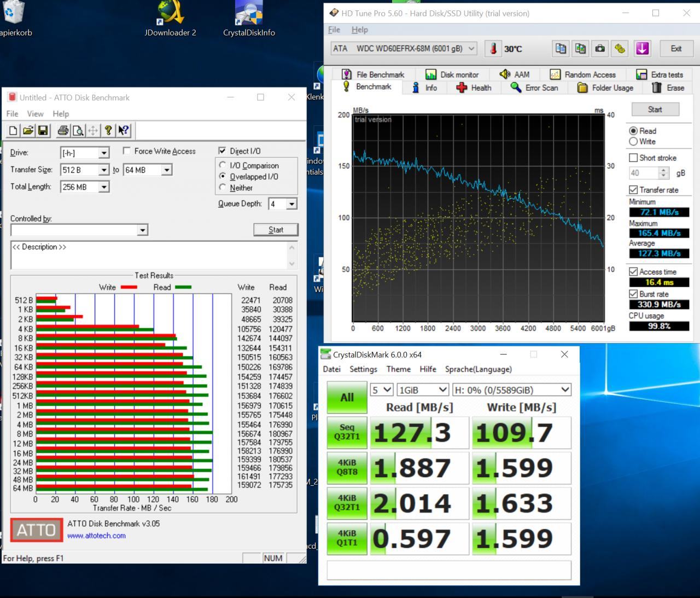Open the Recycle Bin desktop icon
The image size is (700, 598).
coord(15,20)
